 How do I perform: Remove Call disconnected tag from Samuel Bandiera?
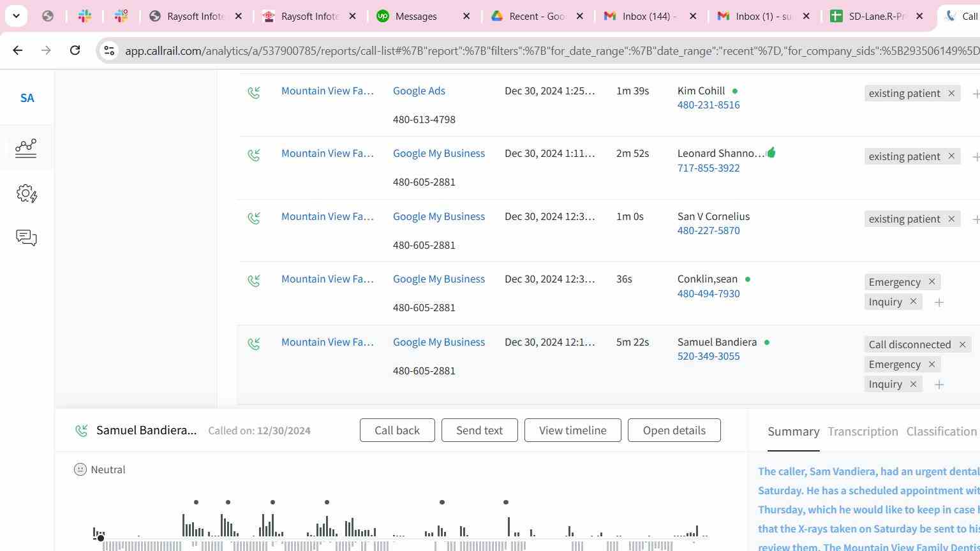point(962,344)
